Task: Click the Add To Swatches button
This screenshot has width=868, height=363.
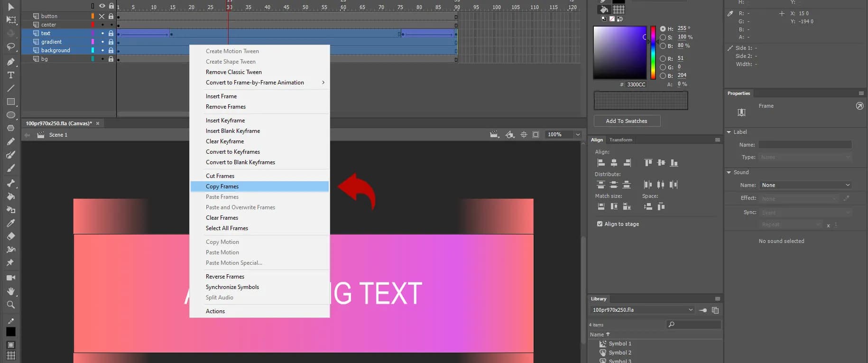Action: coord(627,121)
